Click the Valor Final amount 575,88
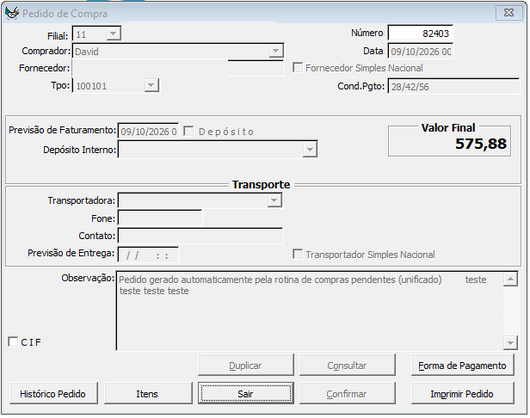 pos(481,144)
